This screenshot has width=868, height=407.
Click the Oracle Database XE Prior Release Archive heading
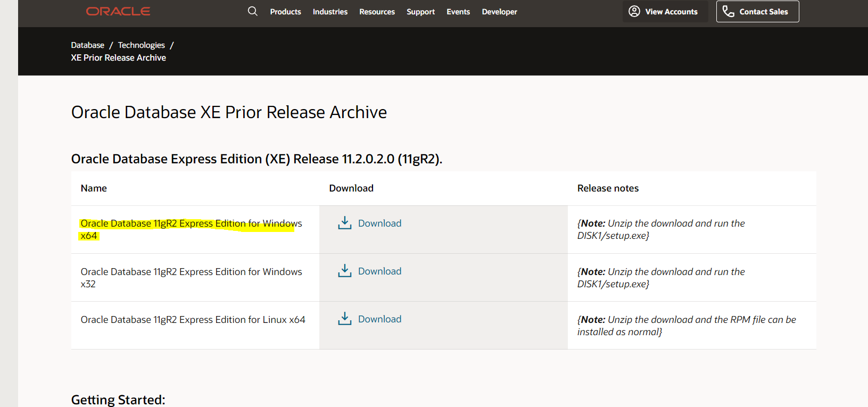click(x=229, y=112)
